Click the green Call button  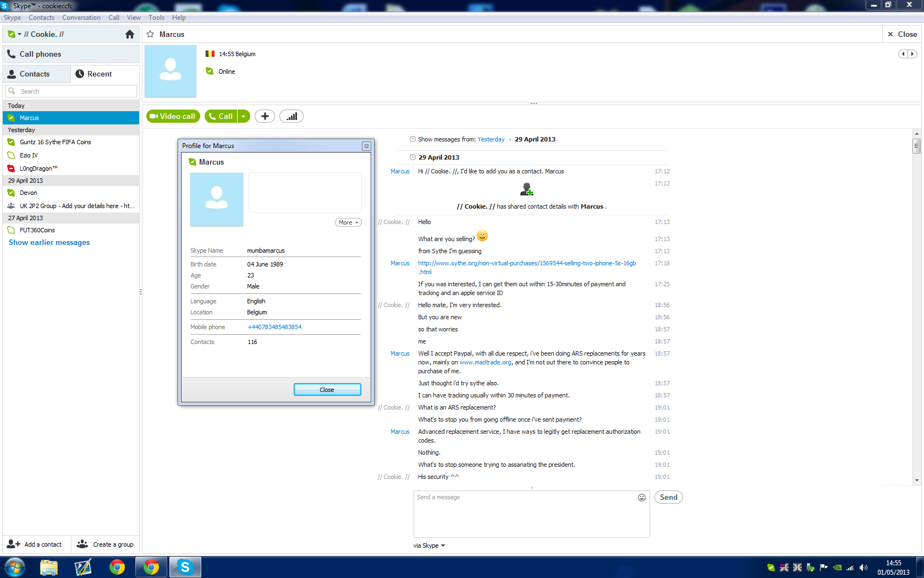click(221, 116)
